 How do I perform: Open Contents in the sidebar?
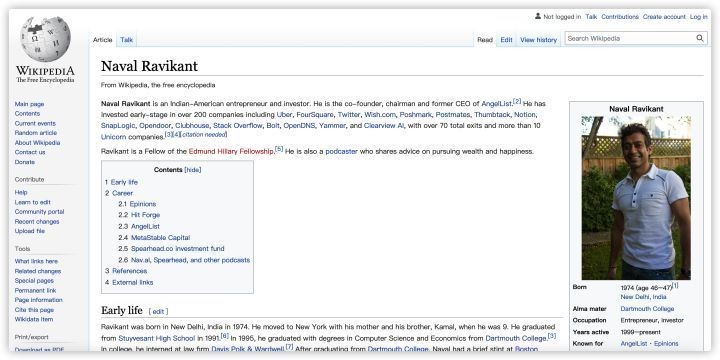pyautogui.click(x=27, y=113)
